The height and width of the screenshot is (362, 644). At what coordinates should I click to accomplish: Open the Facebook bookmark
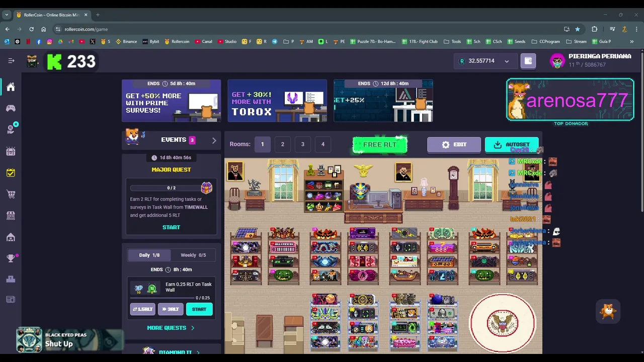pyautogui.click(x=39, y=42)
